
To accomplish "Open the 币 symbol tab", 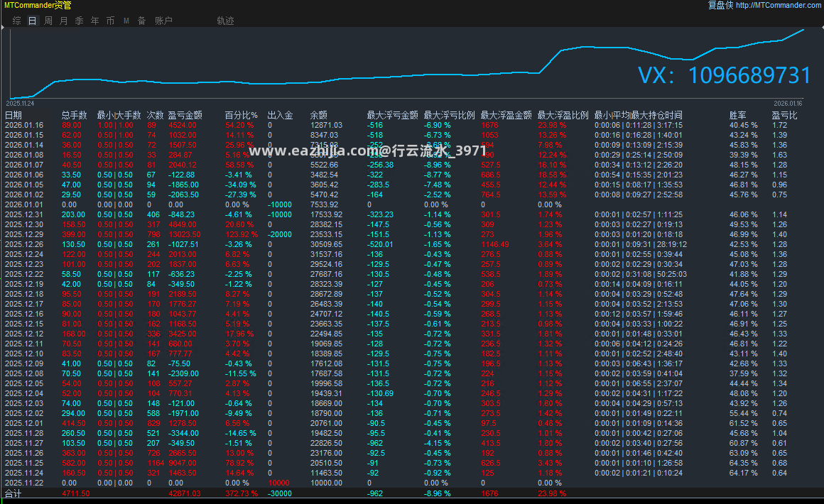I will pos(110,21).
